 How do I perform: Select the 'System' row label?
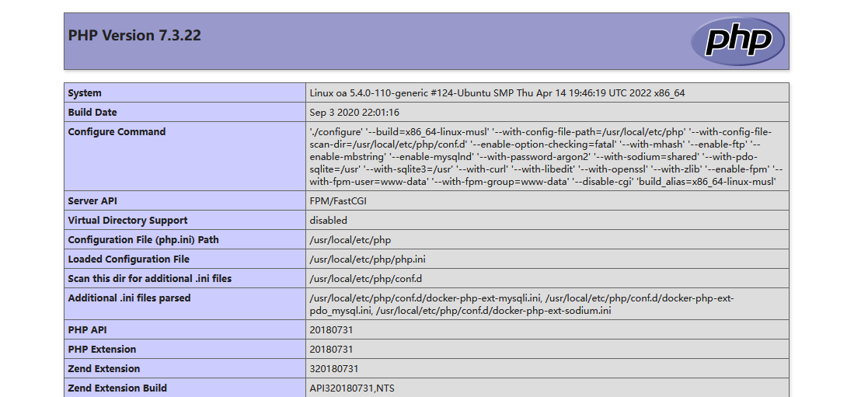[x=85, y=93]
